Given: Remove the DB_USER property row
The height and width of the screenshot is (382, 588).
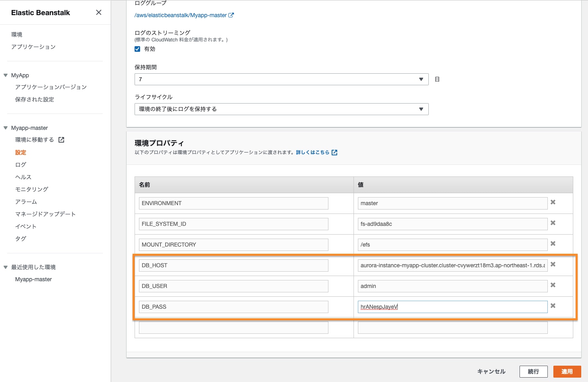Looking at the screenshot, I should click(553, 285).
